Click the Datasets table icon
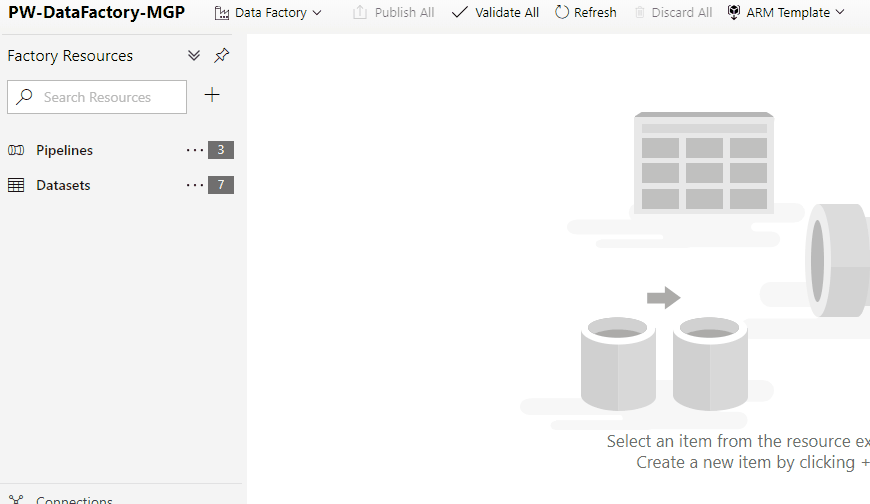870x504 pixels. (16, 186)
